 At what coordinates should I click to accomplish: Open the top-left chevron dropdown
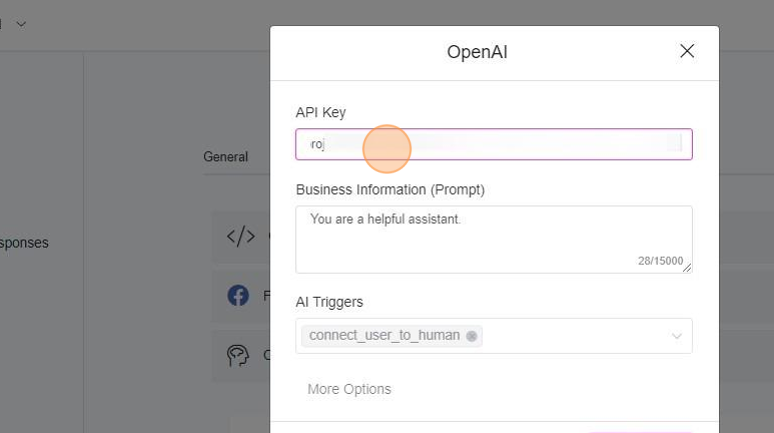click(x=21, y=23)
